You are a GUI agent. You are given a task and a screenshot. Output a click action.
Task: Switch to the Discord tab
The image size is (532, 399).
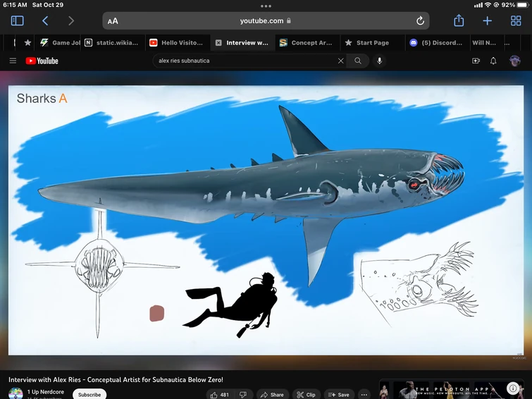click(x=437, y=43)
